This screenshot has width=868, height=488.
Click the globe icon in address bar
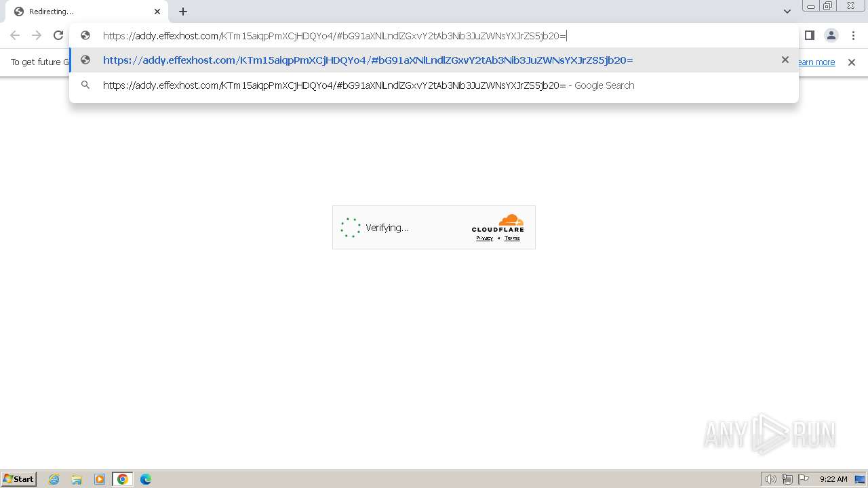pyautogui.click(x=85, y=35)
